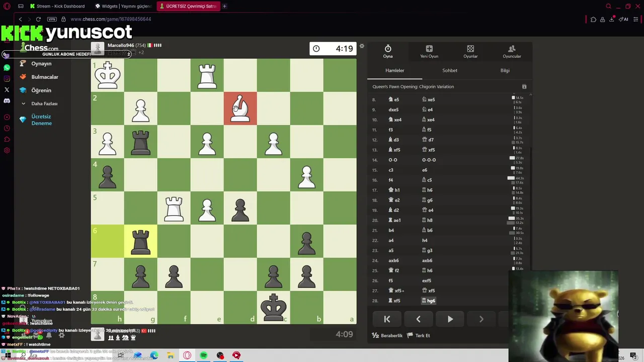Go back in browser history
This screenshot has width=644, height=362.
pos(20,19)
